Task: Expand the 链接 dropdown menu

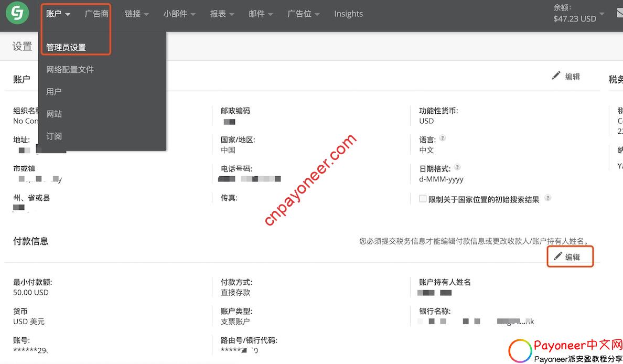Action: pos(136,14)
